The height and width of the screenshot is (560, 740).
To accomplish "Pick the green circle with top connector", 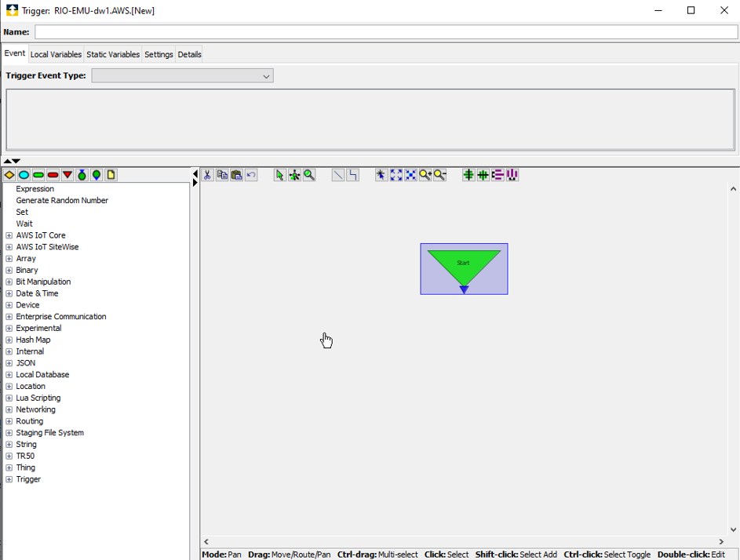I will point(82,175).
